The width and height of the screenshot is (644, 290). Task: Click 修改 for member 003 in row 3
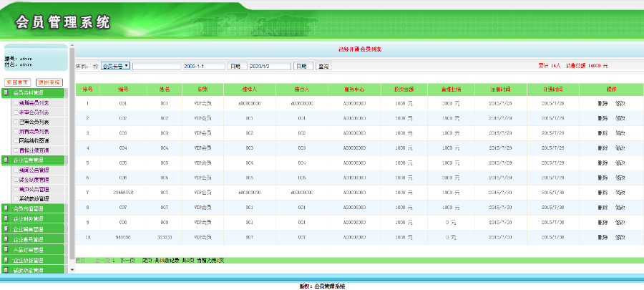[x=620, y=133]
